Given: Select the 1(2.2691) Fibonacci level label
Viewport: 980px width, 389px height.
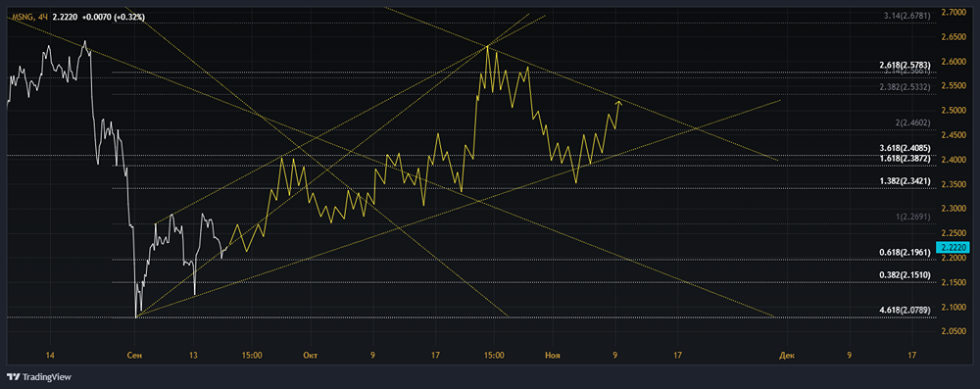Looking at the screenshot, I should (913, 218).
